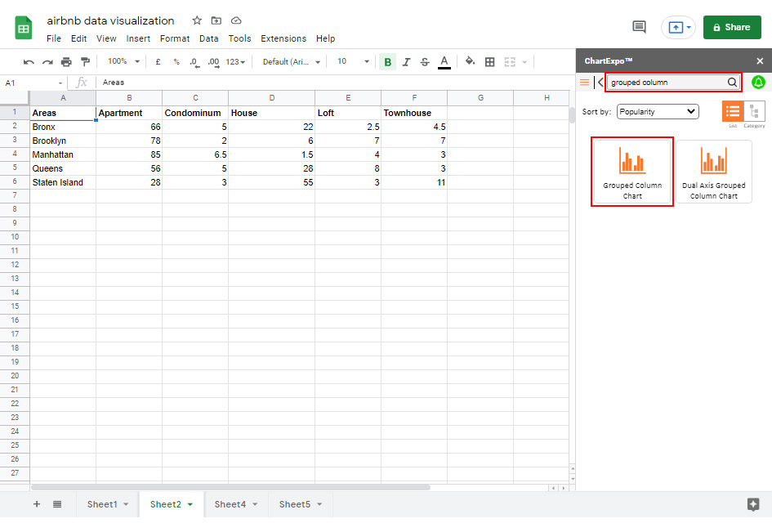Click the undo arrow icon
Image resolution: width=772 pixels, height=532 pixels.
[x=29, y=62]
